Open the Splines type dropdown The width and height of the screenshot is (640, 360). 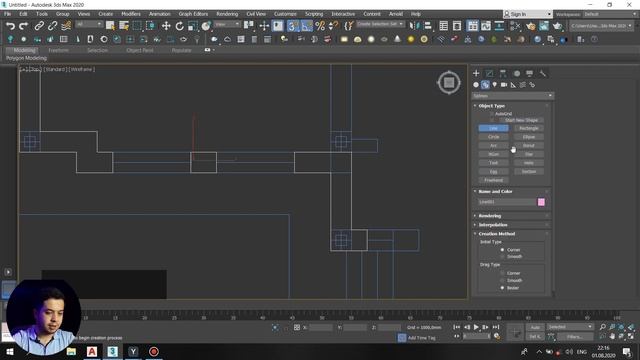(x=513, y=96)
